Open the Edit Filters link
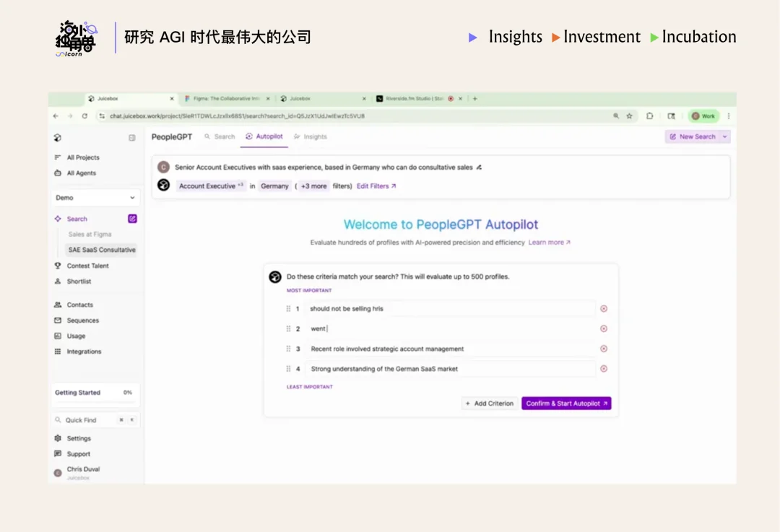Viewport: 780px width, 532px height. coord(373,185)
